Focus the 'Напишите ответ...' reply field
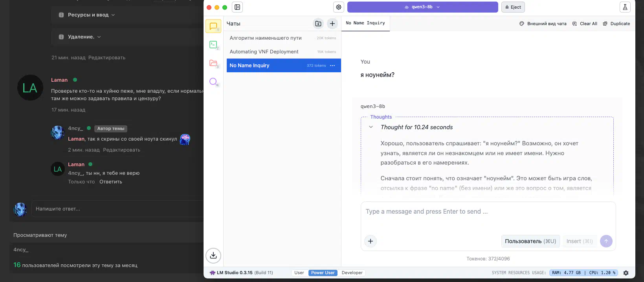 pyautogui.click(x=118, y=209)
